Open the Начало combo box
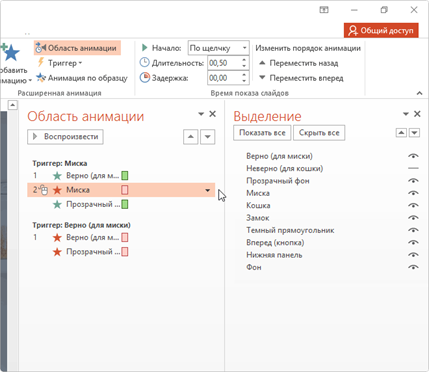Screen dimensions: 429x372 218,48
